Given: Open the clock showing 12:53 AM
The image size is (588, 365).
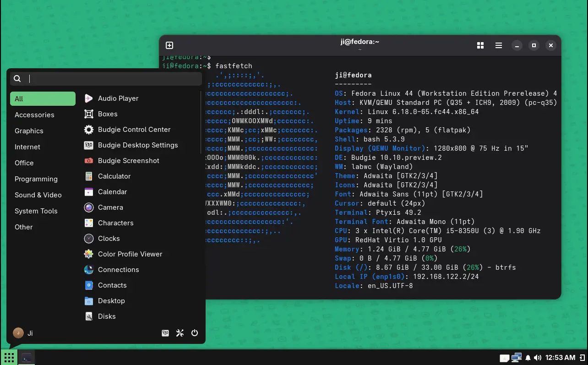Looking at the screenshot, I should click(561, 358).
